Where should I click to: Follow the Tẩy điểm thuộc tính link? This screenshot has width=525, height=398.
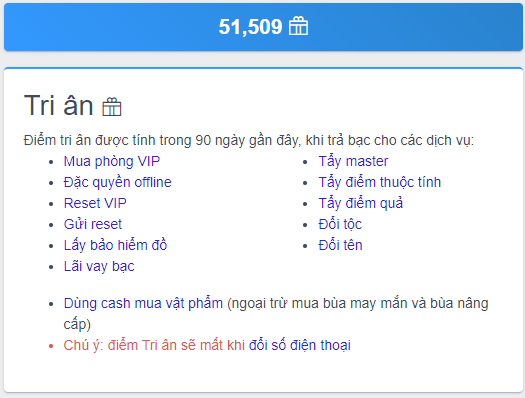click(x=380, y=182)
